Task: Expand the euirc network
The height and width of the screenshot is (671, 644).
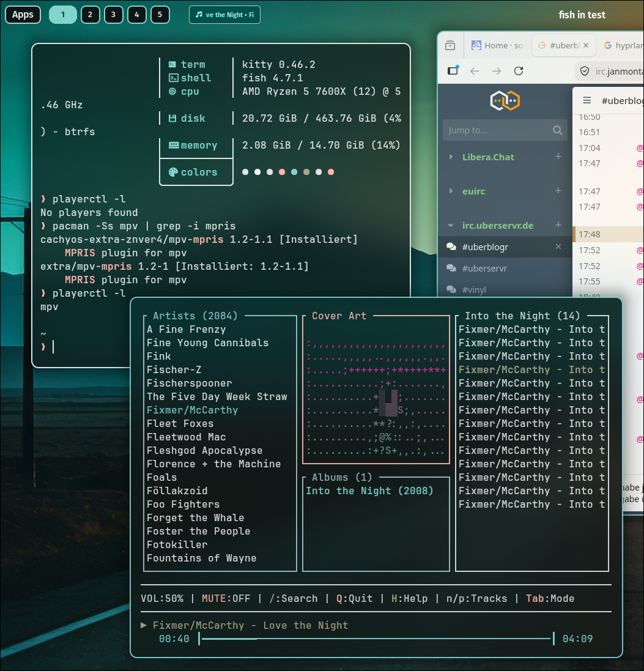Action: point(451,191)
